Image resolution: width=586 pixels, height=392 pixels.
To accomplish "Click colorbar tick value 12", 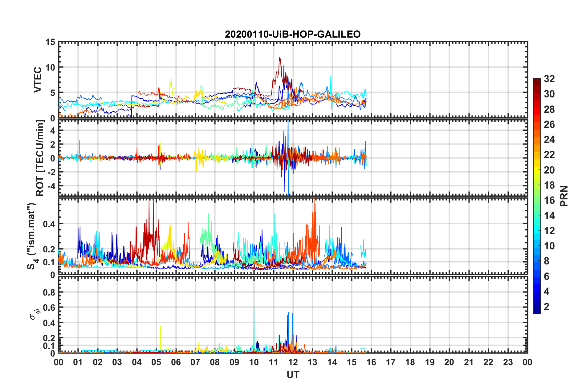I will pyautogui.click(x=549, y=231).
